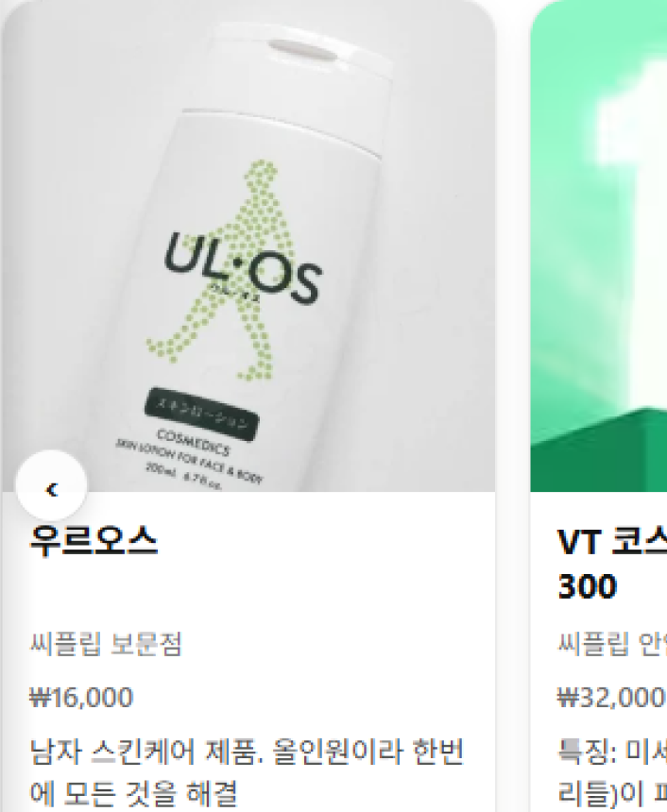The image size is (667, 812).
Task: Click the ULOS lotion bottle product image
Action: pyautogui.click(x=248, y=246)
